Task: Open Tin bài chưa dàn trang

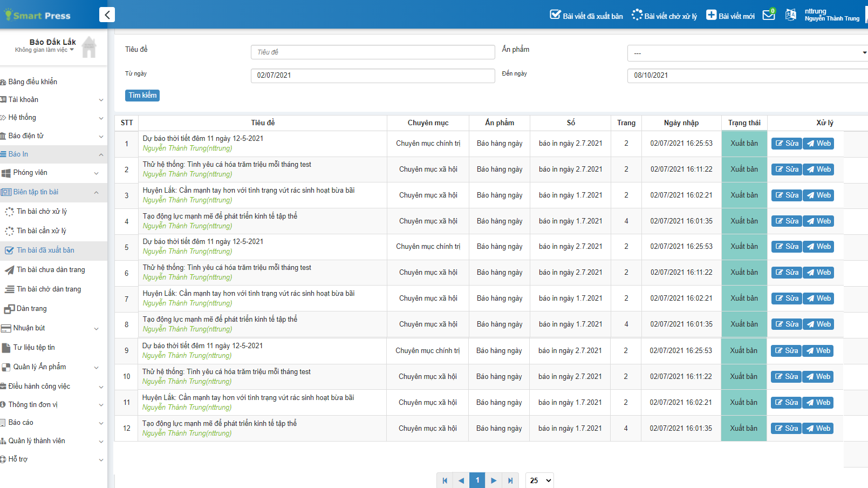Action: [x=51, y=270]
